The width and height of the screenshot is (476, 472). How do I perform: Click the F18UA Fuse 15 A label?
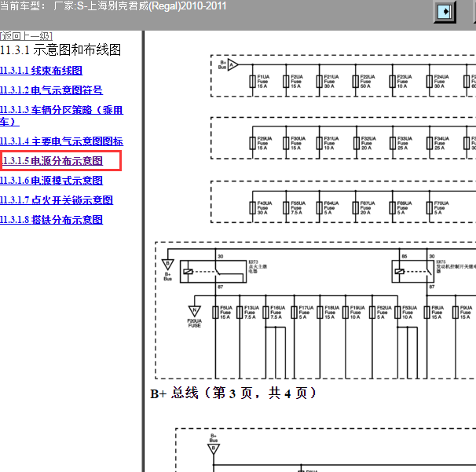331,313
